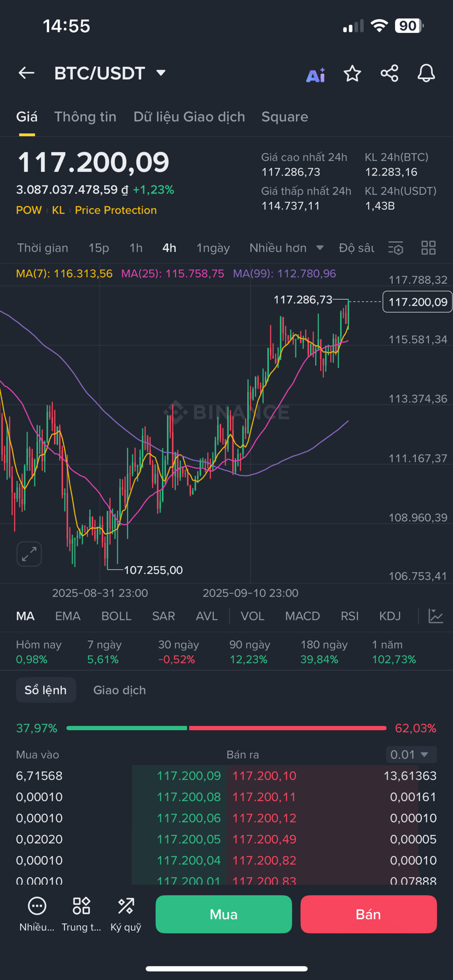
Task: Enable the MACD indicator
Action: 303,616
